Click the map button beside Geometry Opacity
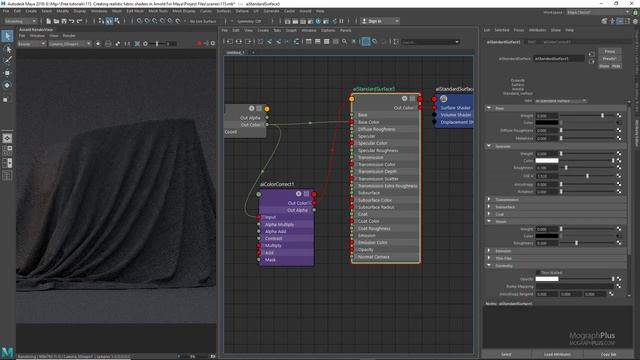The image size is (640, 360). point(619,279)
